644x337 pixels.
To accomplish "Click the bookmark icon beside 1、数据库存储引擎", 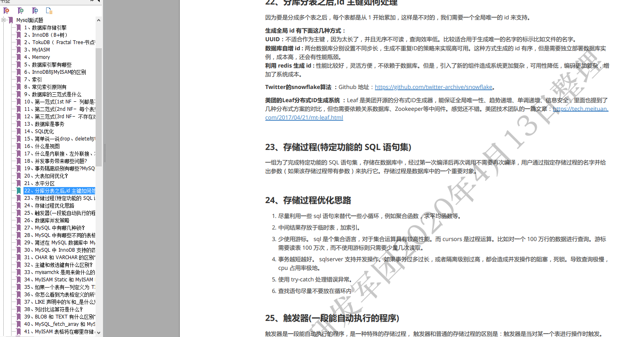I will click(19, 28).
